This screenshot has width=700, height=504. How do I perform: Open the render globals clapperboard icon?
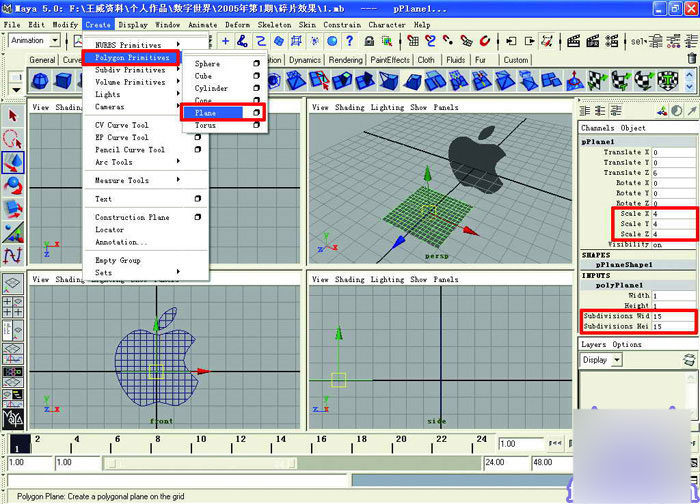[612, 41]
